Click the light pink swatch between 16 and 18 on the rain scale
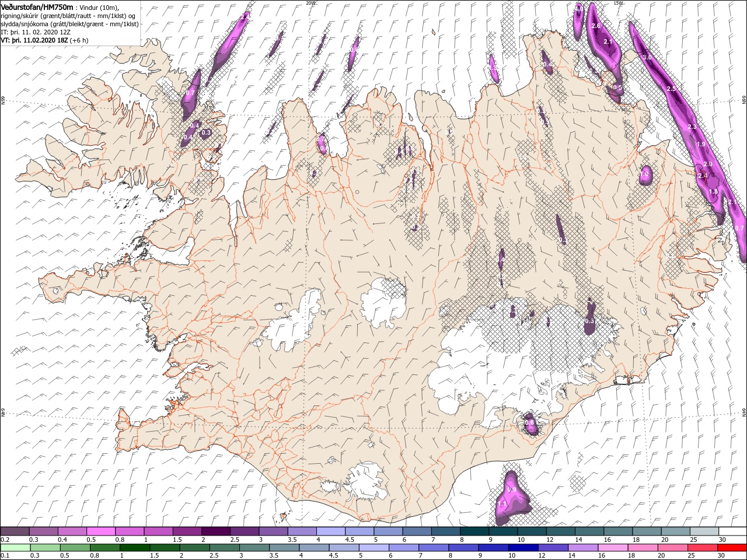The height and width of the screenshot is (560, 747). point(612,547)
